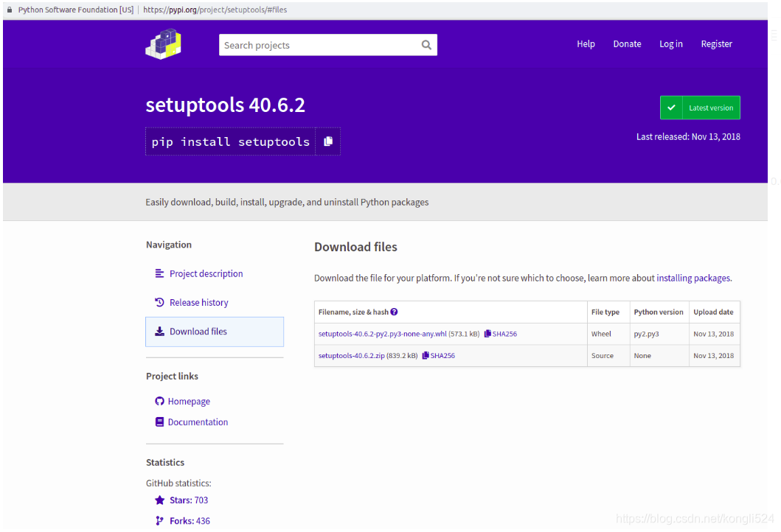Open the Stars: 703 link

(x=189, y=500)
